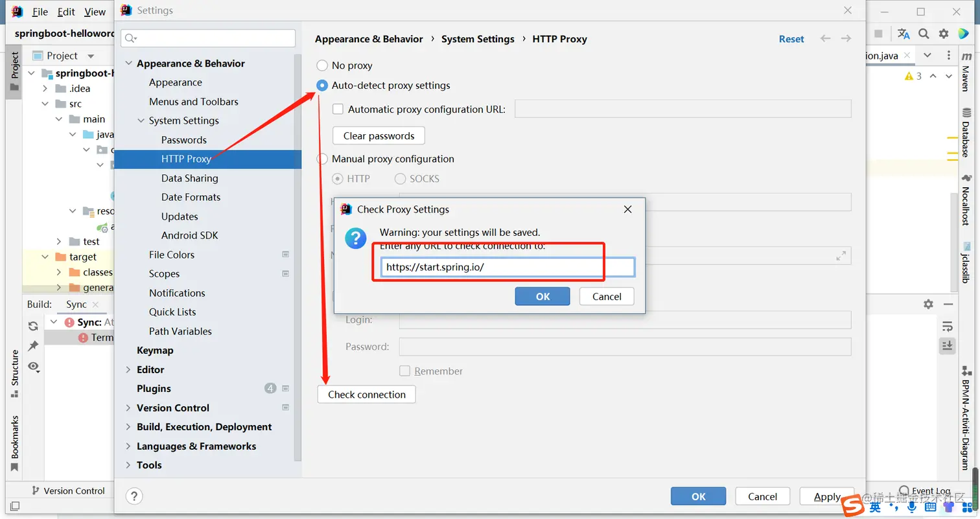
Task: Select Auto-detect proxy settings radio
Action: click(322, 86)
